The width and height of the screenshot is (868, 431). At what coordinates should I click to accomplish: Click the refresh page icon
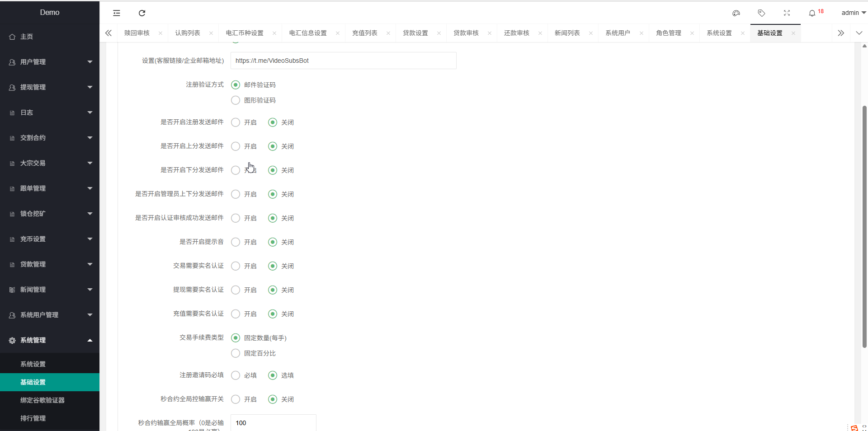[142, 13]
